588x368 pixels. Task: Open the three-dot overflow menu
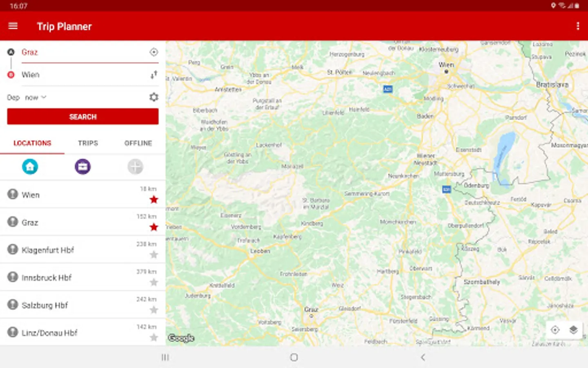pos(578,26)
